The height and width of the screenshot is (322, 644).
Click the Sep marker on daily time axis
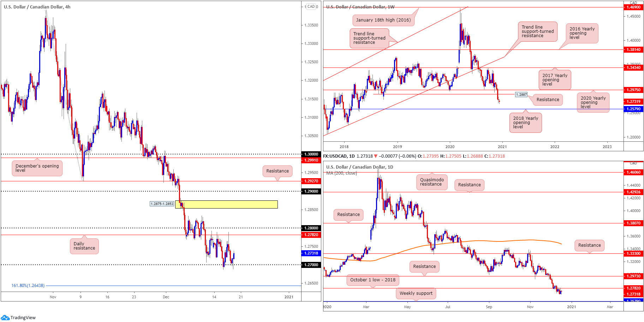click(x=489, y=307)
